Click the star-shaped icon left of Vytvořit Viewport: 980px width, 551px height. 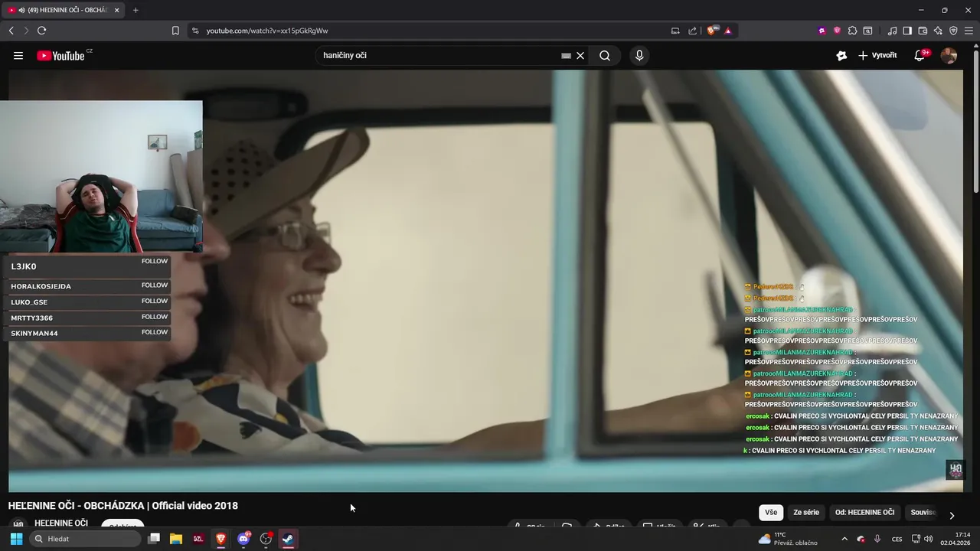[x=841, y=55]
